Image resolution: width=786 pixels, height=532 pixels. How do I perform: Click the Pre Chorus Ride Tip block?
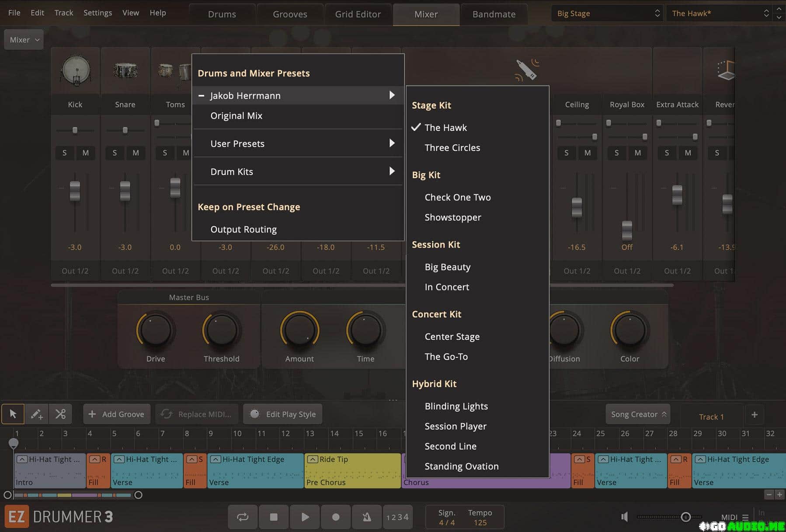352,471
